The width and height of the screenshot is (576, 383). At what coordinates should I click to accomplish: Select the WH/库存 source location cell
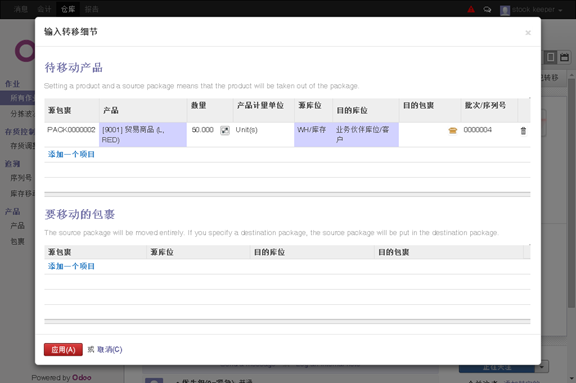[x=313, y=134]
